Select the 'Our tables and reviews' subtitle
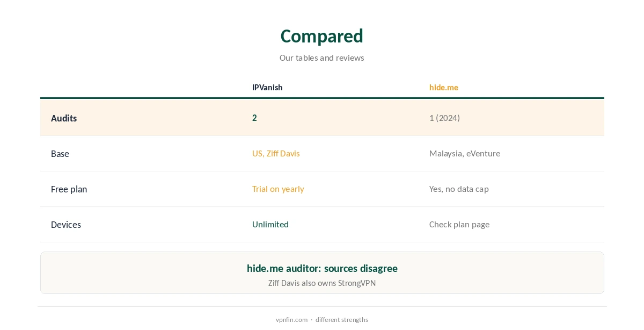644x330 pixels. (x=322, y=58)
